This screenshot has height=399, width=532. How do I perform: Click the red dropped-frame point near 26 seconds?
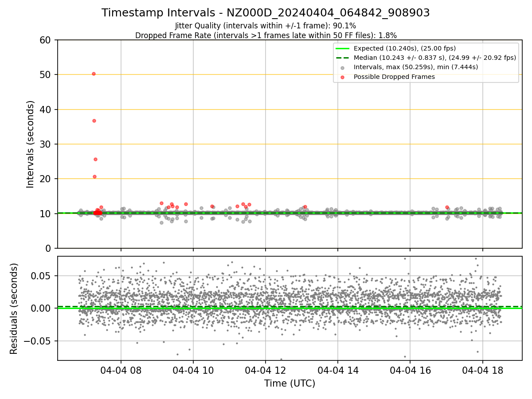coord(95,159)
